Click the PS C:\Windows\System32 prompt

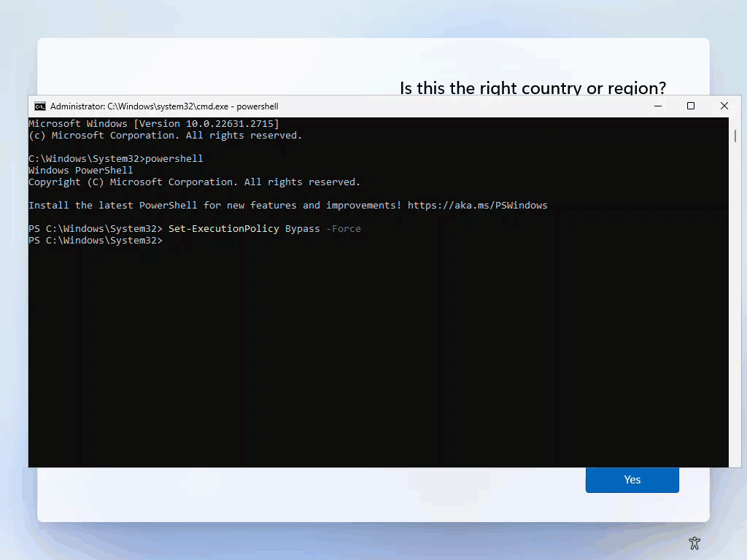click(93, 240)
